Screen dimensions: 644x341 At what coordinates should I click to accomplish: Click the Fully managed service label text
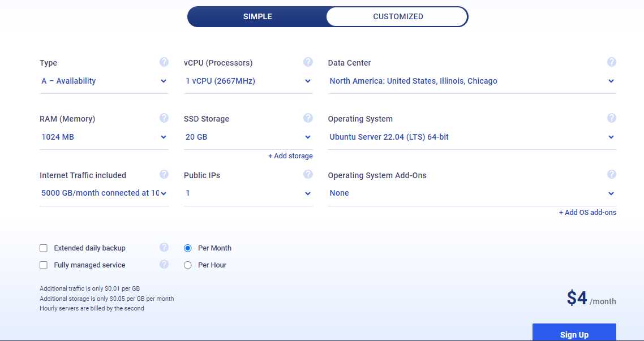pyautogui.click(x=89, y=265)
